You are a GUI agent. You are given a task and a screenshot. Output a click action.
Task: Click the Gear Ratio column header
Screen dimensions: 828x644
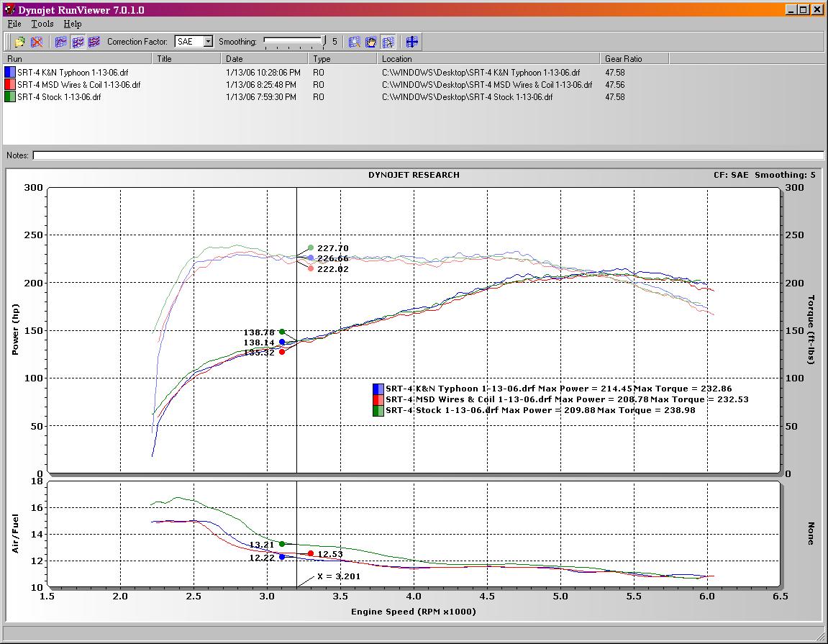click(x=634, y=58)
